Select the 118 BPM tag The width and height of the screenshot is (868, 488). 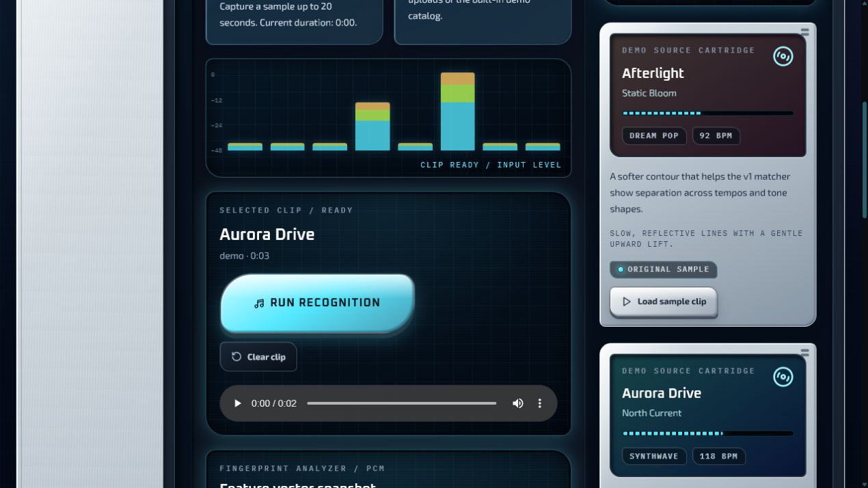[719, 456]
